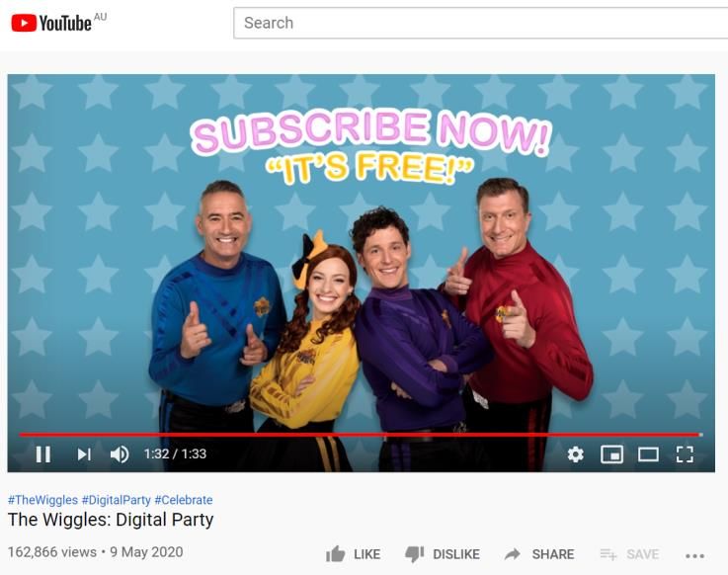
Task: Enter full screen mode
Action: point(685,454)
